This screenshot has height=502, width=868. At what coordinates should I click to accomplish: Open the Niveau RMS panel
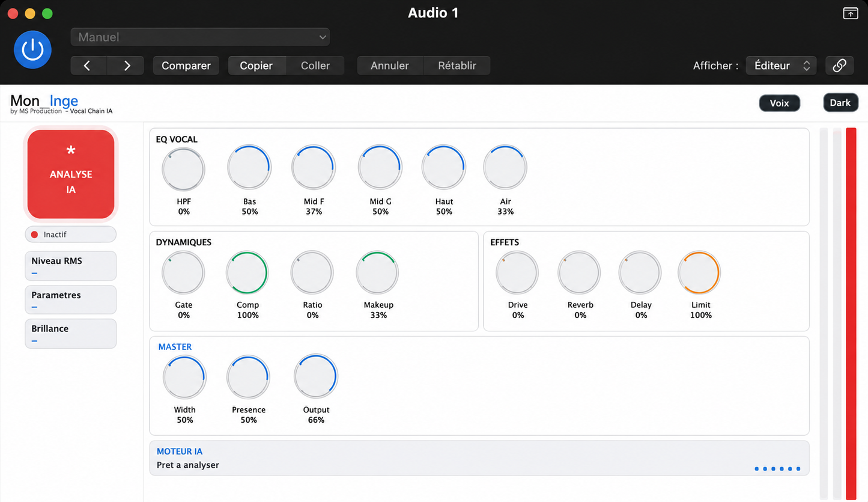click(71, 266)
